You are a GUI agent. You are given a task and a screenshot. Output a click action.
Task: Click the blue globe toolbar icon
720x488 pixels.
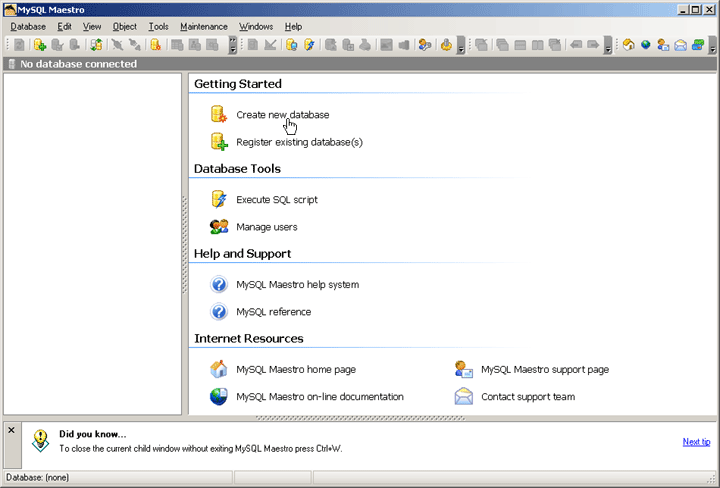pyautogui.click(x=646, y=45)
